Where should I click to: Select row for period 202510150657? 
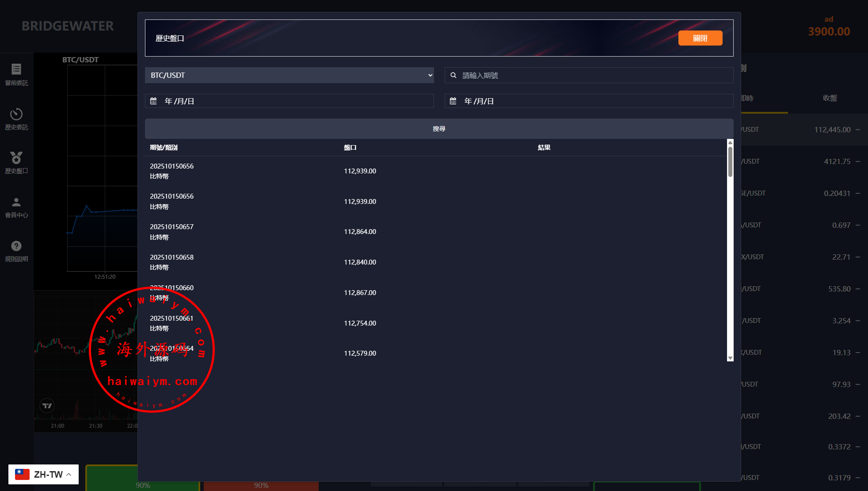435,232
